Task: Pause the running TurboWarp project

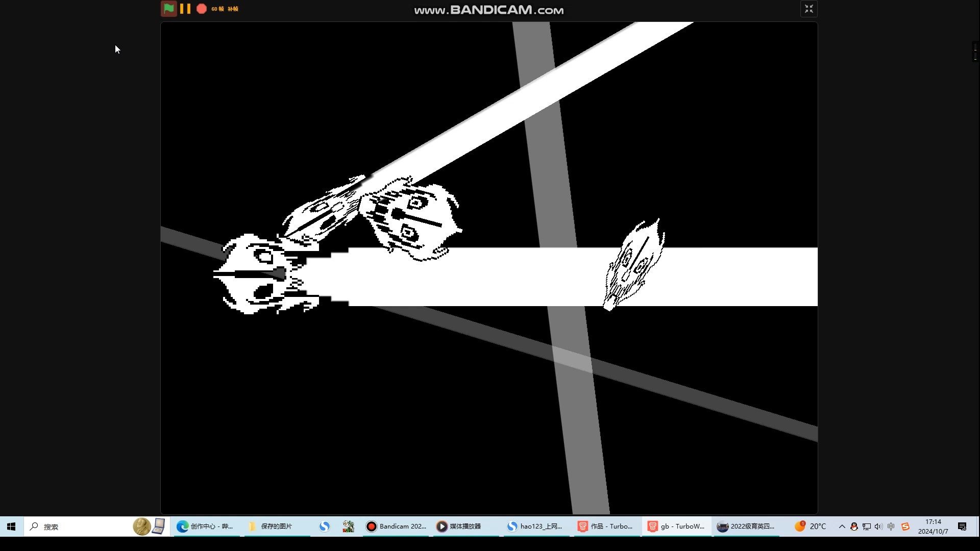Action: [x=185, y=9]
